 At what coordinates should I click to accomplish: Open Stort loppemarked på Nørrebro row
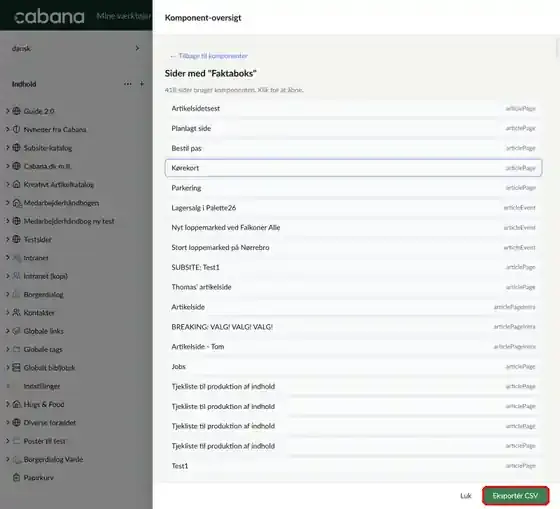(354, 247)
